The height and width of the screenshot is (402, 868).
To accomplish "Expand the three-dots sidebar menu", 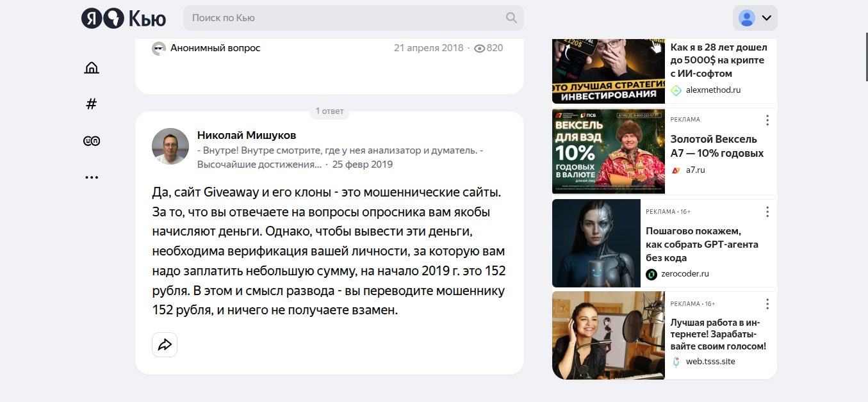I will tap(92, 177).
